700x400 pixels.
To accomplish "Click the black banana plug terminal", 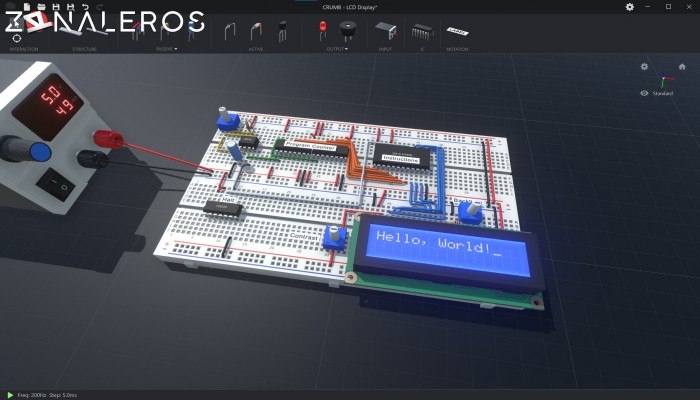I will (93, 159).
